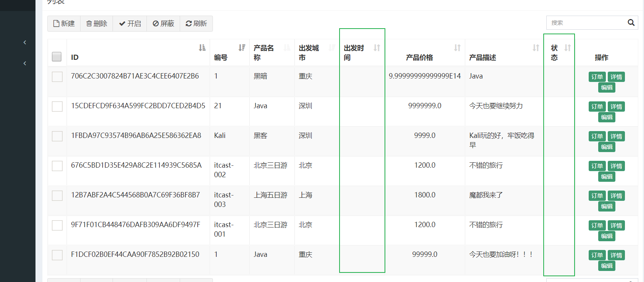Open 订单 for the 99999.0 price row
Image resolution: width=644 pixels, height=282 pixels.
click(x=597, y=255)
